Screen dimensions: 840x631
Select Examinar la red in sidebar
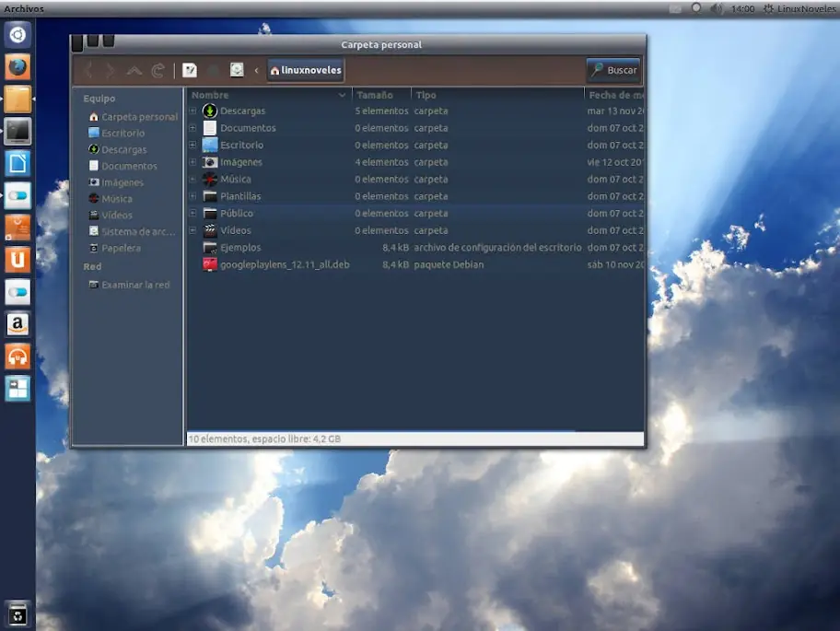(129, 285)
